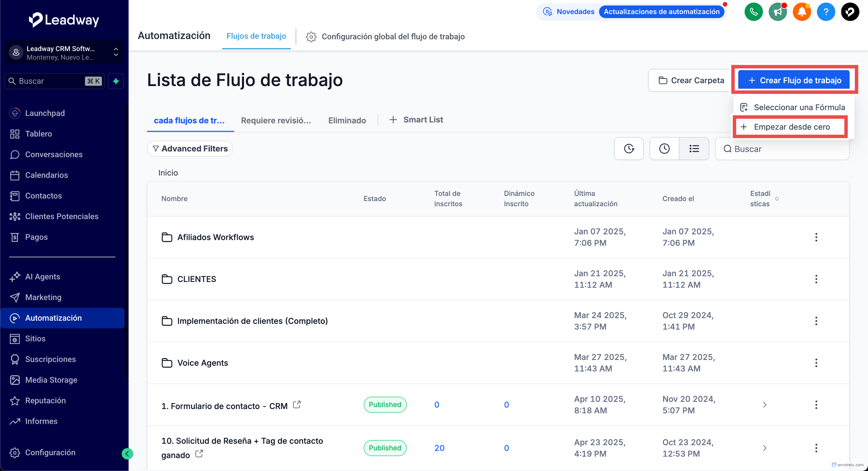Open three-dot menu for Voice Agents

pos(816,363)
